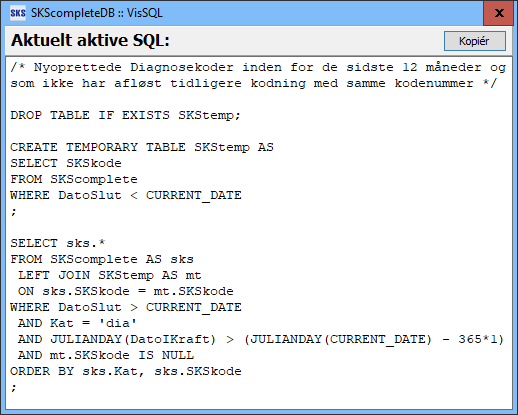Image resolution: width=518 pixels, height=415 pixels.
Task: Click the "AND Kat = 'dia'" line
Action: 77,323
